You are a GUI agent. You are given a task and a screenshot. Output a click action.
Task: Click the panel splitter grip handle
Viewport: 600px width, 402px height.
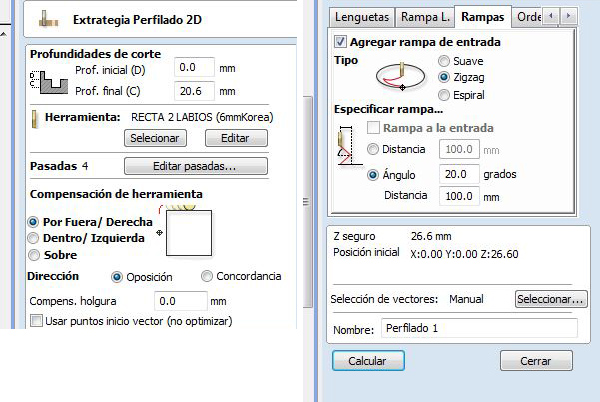[x=306, y=202]
